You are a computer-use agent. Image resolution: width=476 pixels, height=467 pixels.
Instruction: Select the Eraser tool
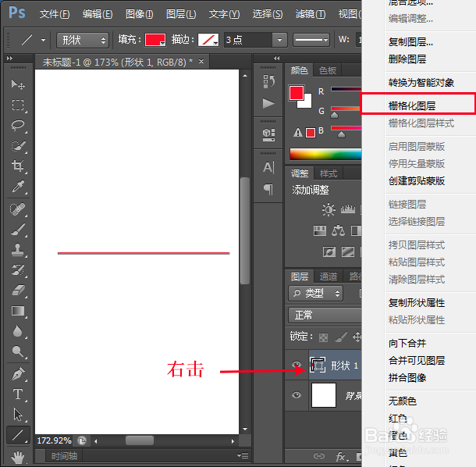18,291
